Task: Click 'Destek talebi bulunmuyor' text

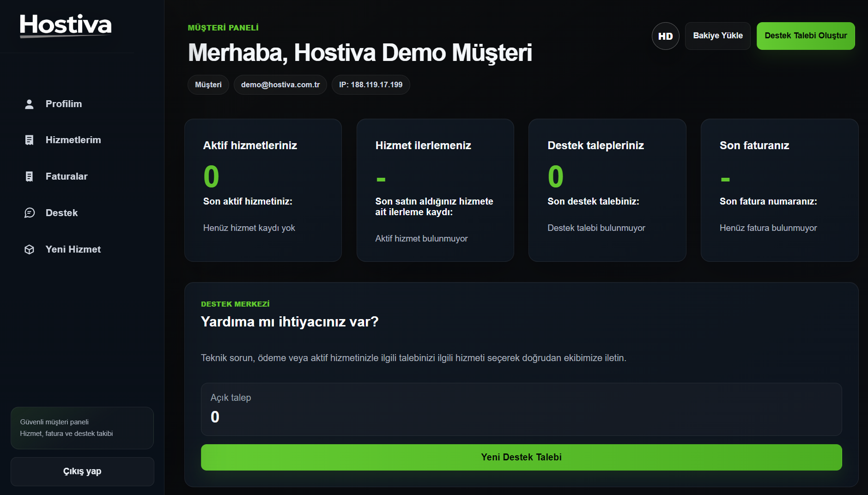Action: [x=596, y=228]
